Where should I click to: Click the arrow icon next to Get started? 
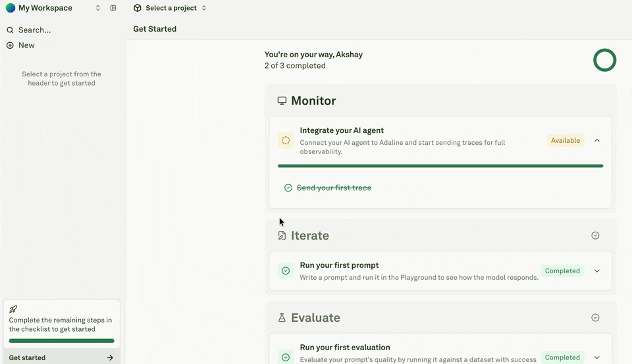click(x=110, y=357)
